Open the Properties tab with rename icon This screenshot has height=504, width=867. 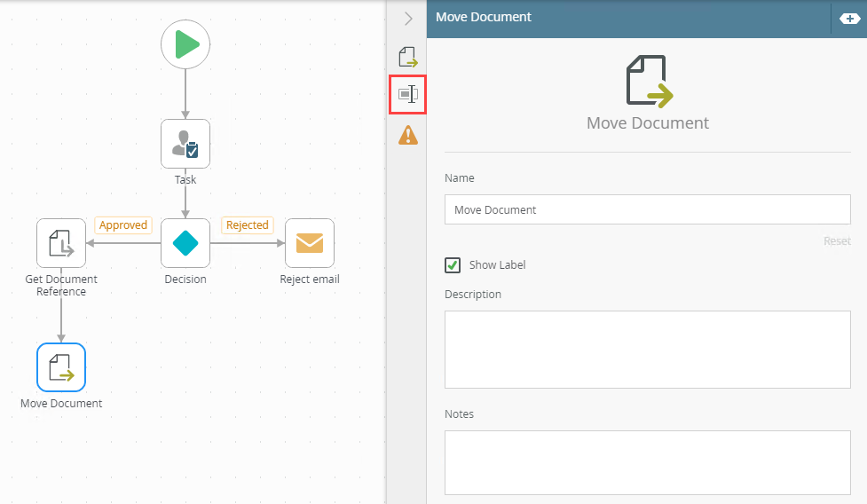point(408,94)
